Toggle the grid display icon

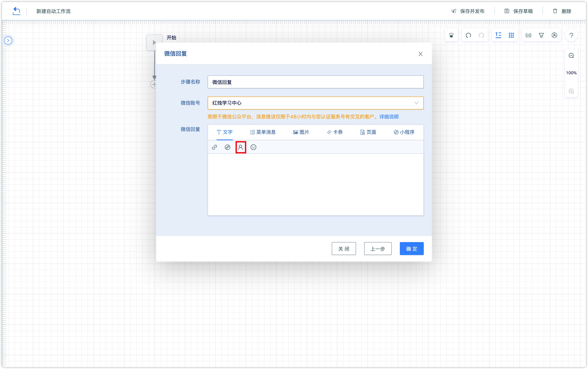click(511, 35)
